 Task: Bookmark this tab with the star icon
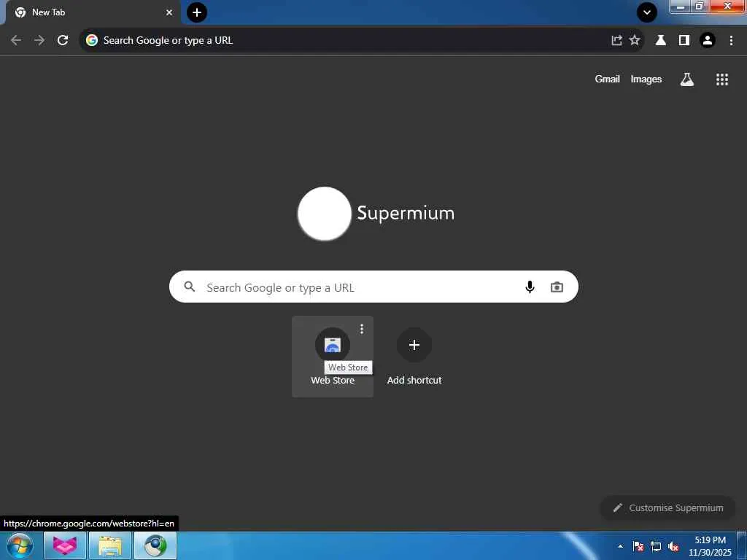point(635,41)
